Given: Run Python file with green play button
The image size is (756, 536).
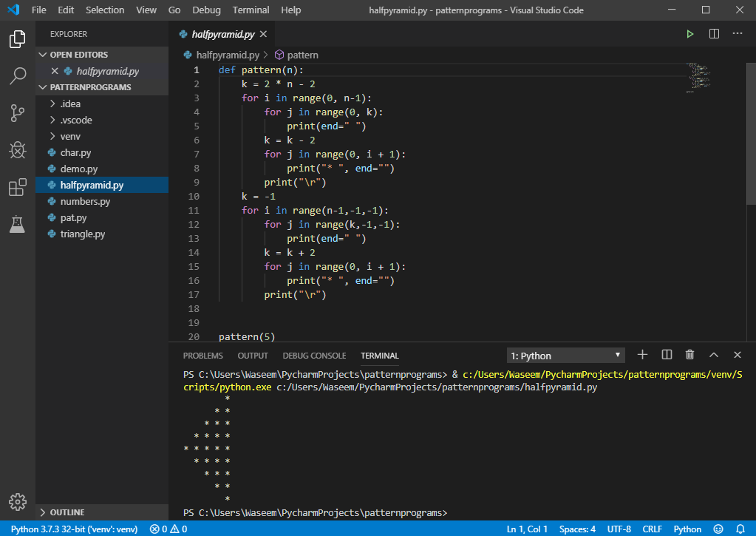Looking at the screenshot, I should (689, 34).
